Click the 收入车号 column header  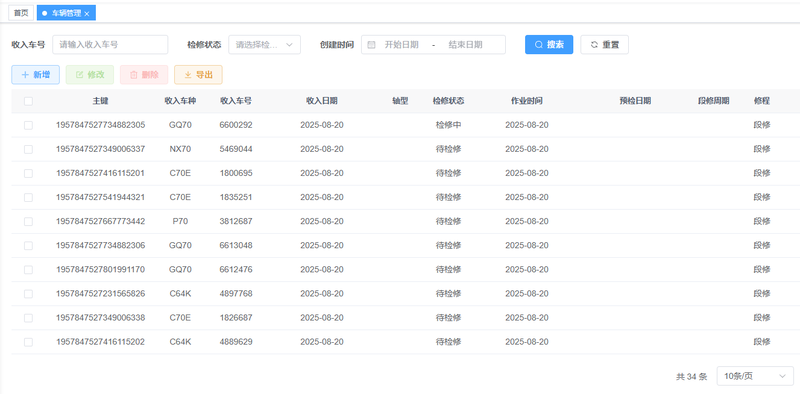(236, 101)
